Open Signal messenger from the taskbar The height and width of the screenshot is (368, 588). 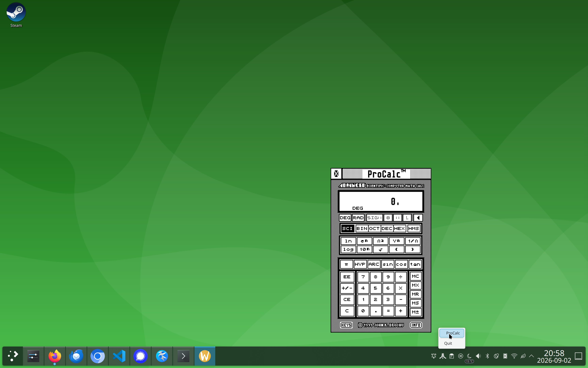(140, 356)
